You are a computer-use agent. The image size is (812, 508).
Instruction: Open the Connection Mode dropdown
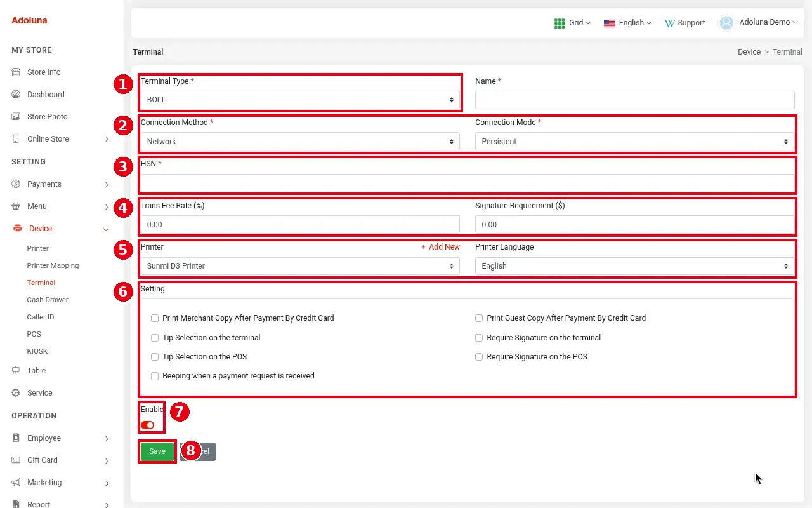(x=634, y=142)
